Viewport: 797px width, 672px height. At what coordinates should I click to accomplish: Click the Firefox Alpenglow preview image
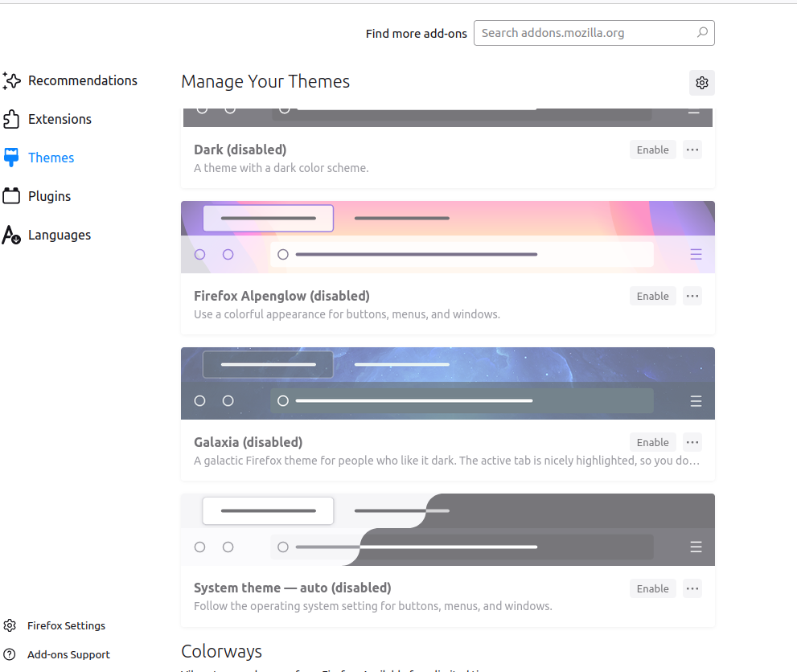tap(448, 237)
